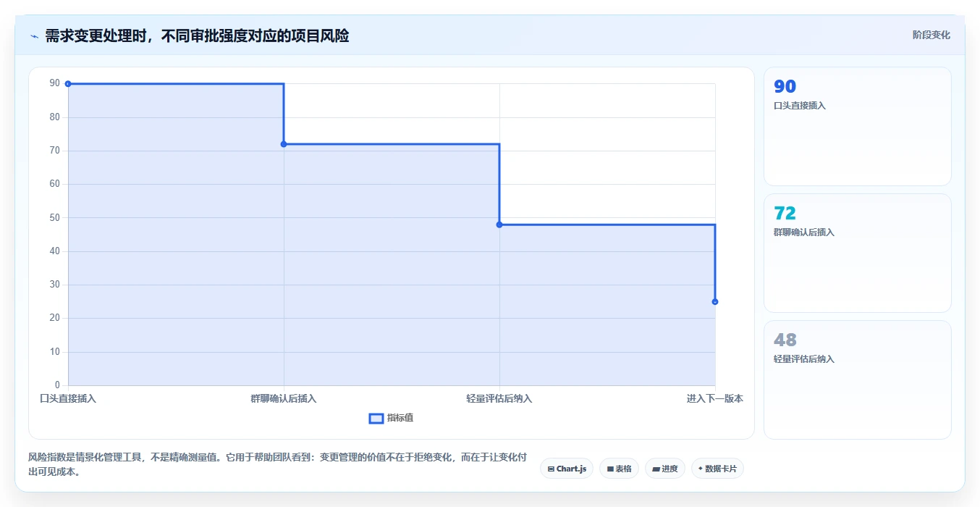The image size is (980, 507).
Task: Click the y-axis tick label 50
Action: 55,217
